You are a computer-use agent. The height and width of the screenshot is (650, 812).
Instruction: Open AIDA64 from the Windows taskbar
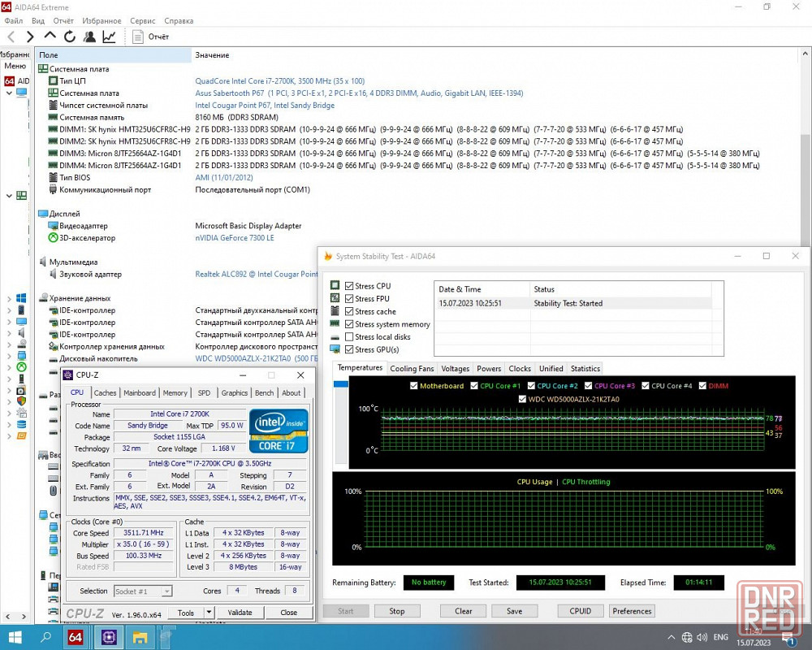click(75, 637)
